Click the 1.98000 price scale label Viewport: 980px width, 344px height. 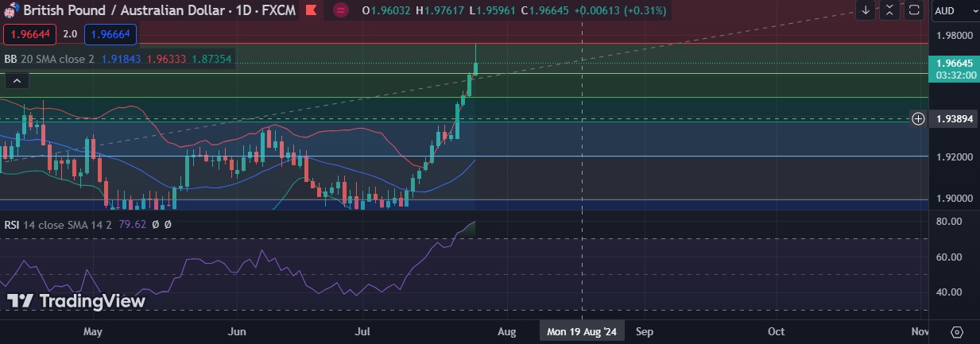[x=955, y=36]
